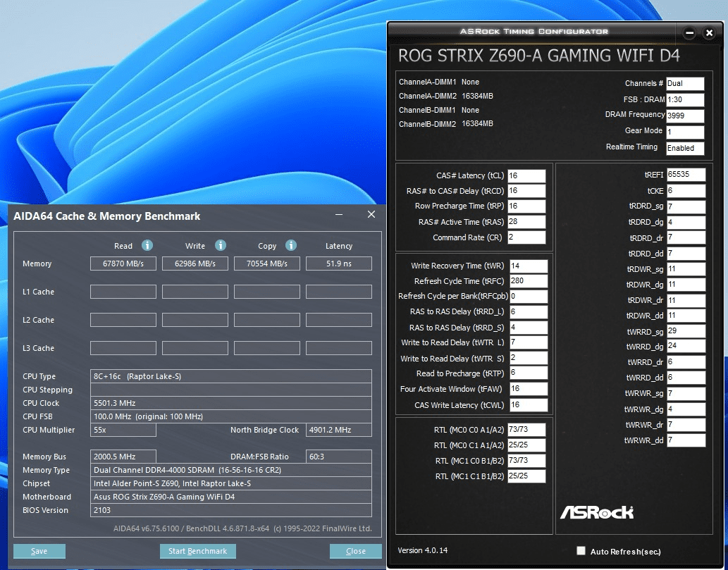Viewport: 728px width, 570px height.
Task: Click the tRRD_S value field
Action: coord(529,327)
